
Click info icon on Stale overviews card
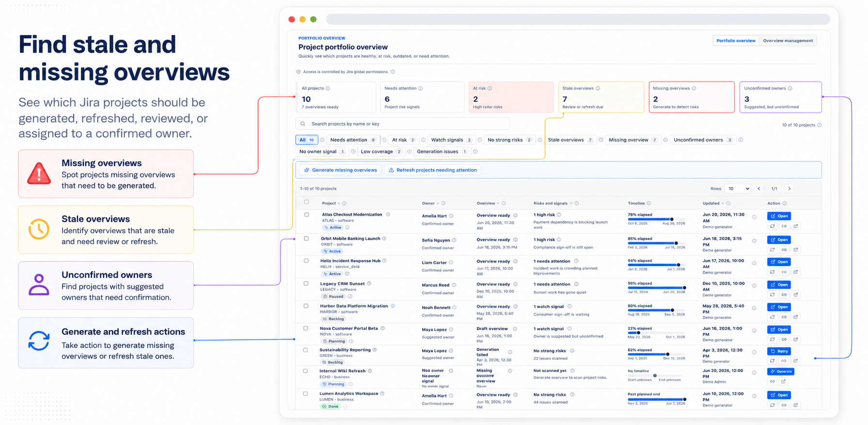point(598,88)
